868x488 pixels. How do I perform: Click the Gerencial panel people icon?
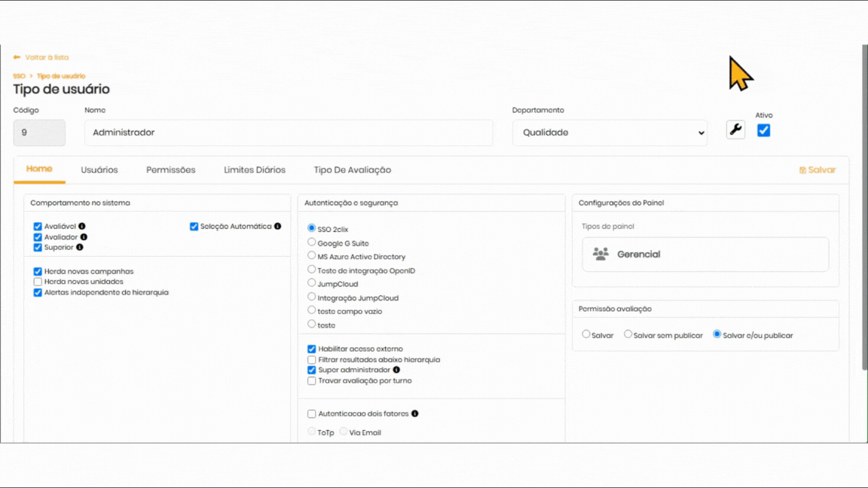coord(601,254)
